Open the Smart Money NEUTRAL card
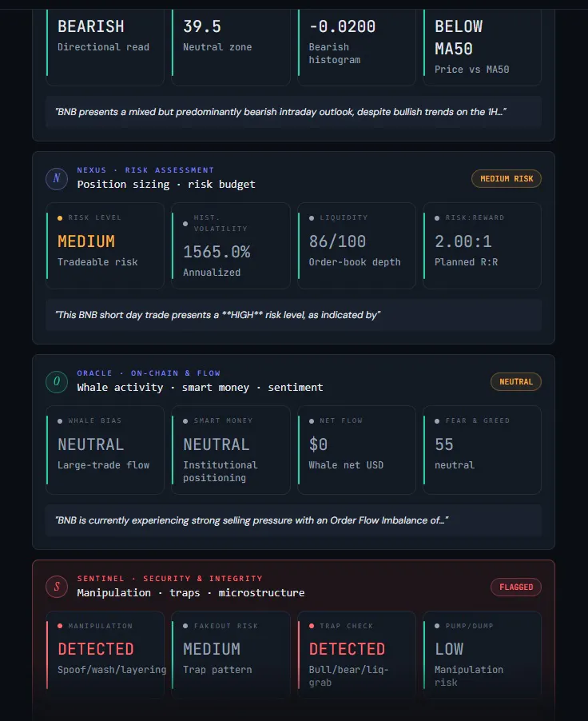The height and width of the screenshot is (721, 588). (x=231, y=450)
